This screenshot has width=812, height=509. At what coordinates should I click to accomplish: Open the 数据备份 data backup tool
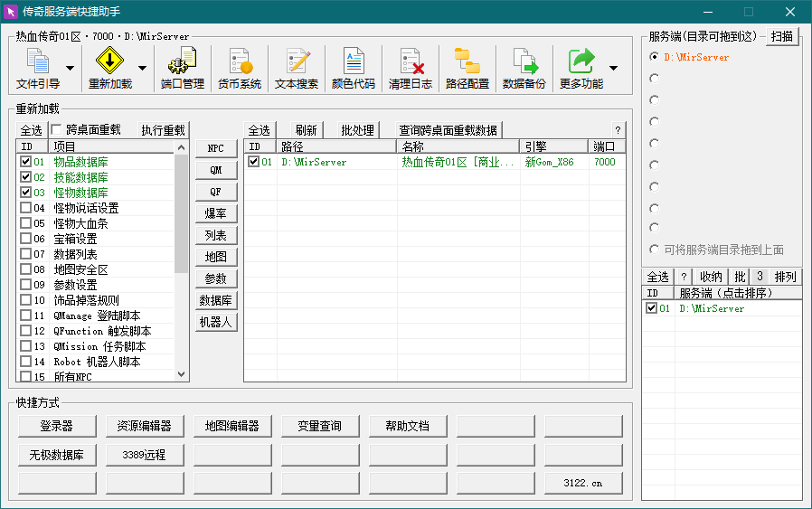[524, 69]
